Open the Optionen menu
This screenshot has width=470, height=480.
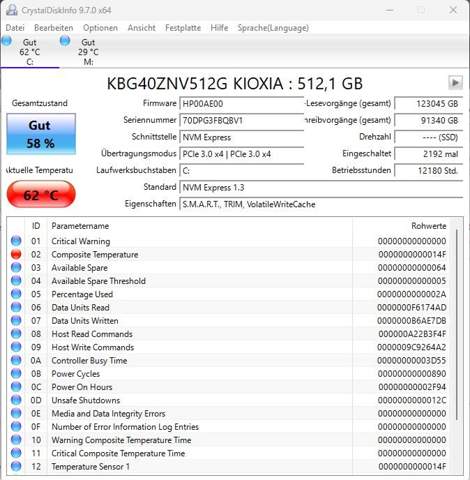point(100,28)
